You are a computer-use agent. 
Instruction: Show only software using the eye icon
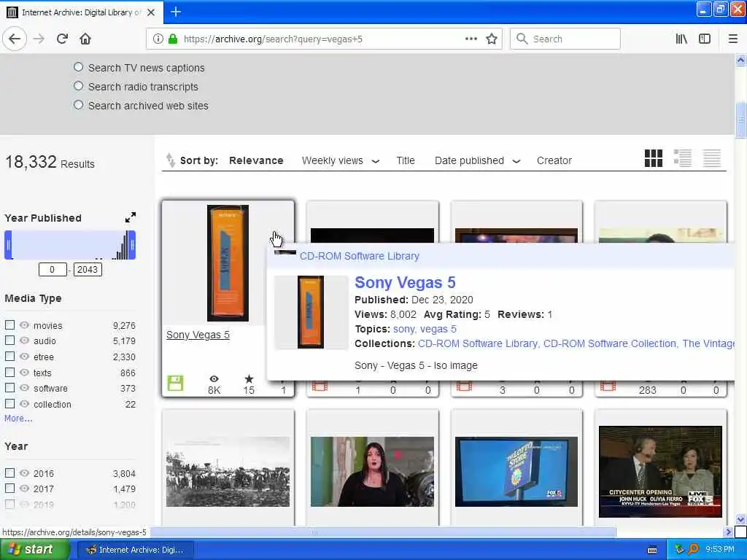24,388
